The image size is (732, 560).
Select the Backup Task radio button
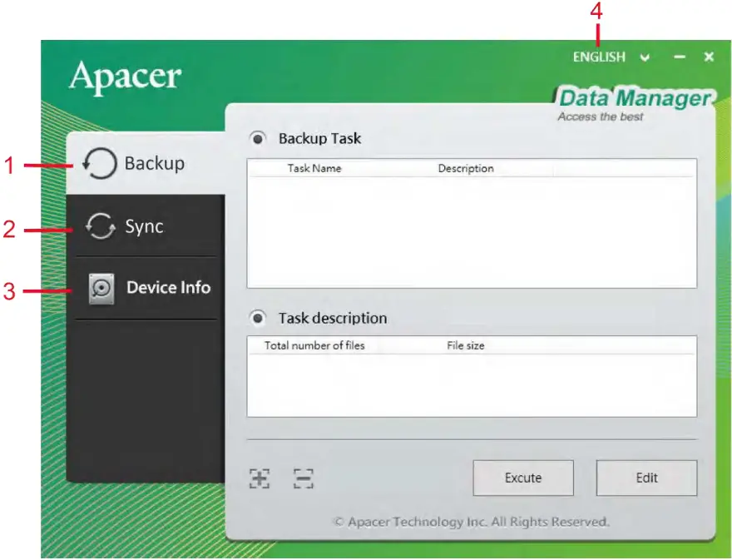(x=258, y=139)
